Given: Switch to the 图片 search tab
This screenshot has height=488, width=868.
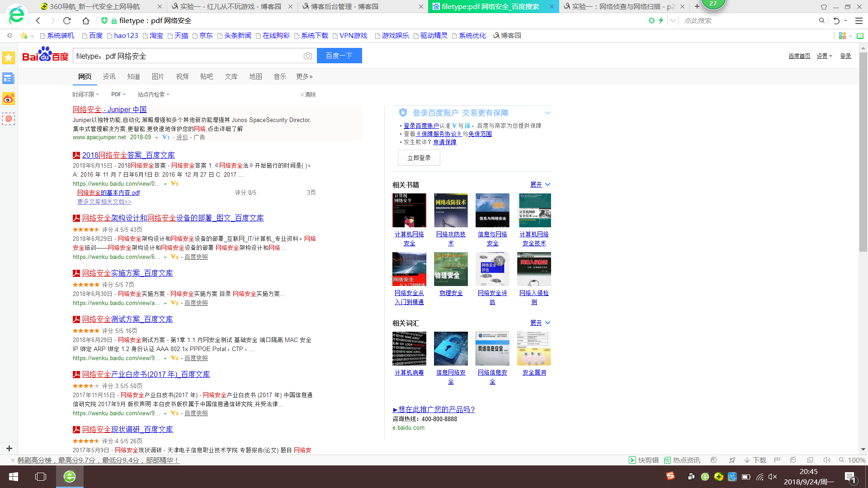Looking at the screenshot, I should click(x=158, y=76).
